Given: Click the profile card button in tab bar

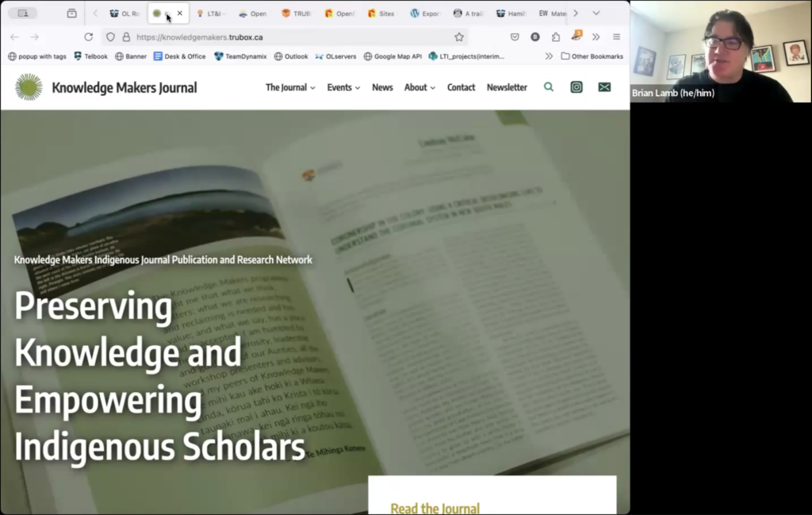Looking at the screenshot, I should point(23,13).
